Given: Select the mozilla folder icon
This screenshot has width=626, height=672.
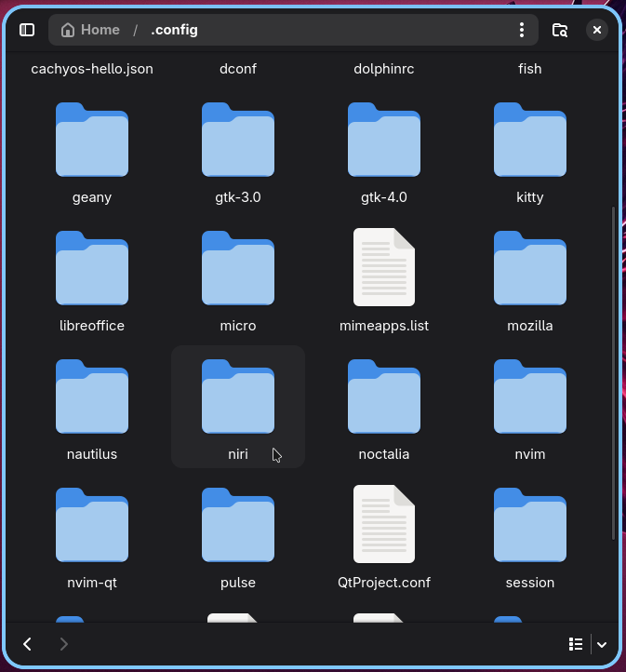Looking at the screenshot, I should [530, 268].
